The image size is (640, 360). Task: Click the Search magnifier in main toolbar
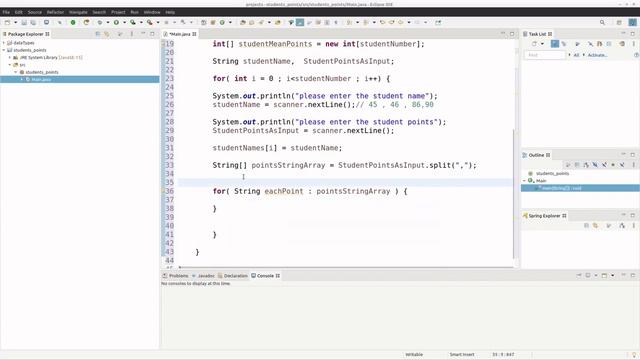tap(602, 22)
